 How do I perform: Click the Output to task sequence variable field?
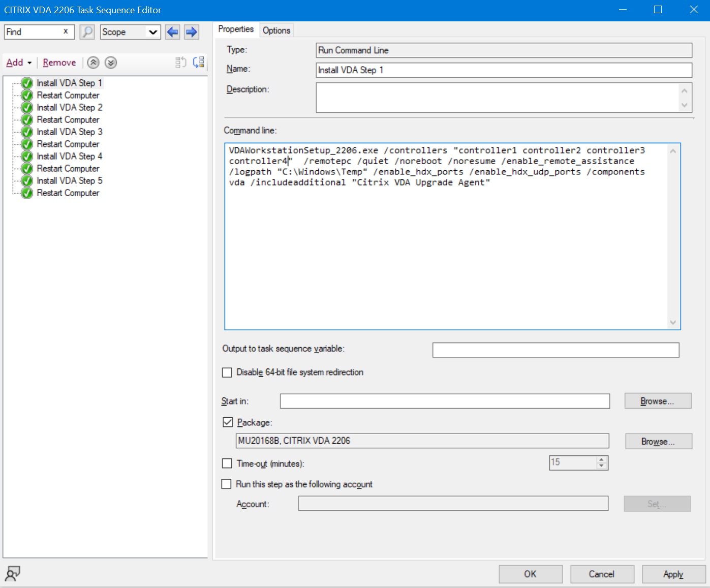[555, 350]
